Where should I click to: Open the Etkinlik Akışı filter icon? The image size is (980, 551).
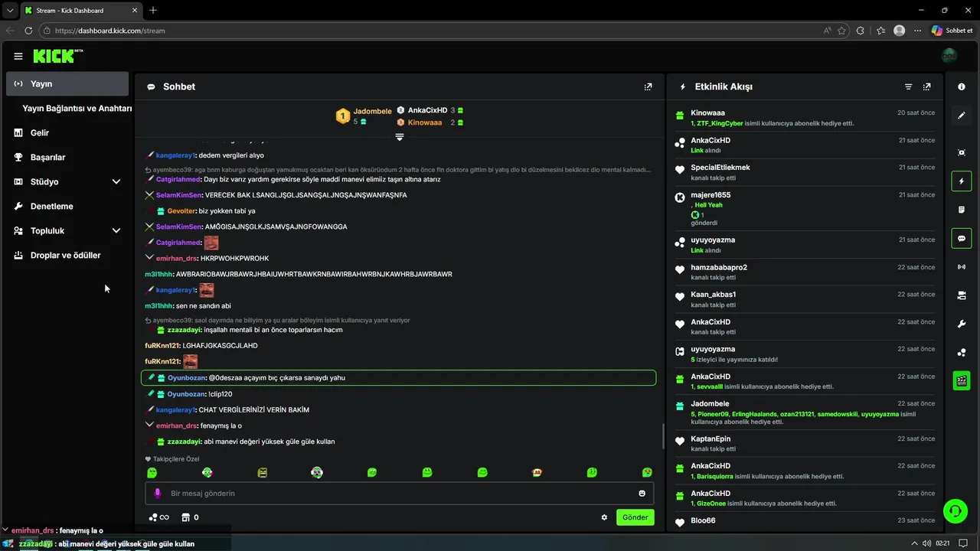click(908, 86)
